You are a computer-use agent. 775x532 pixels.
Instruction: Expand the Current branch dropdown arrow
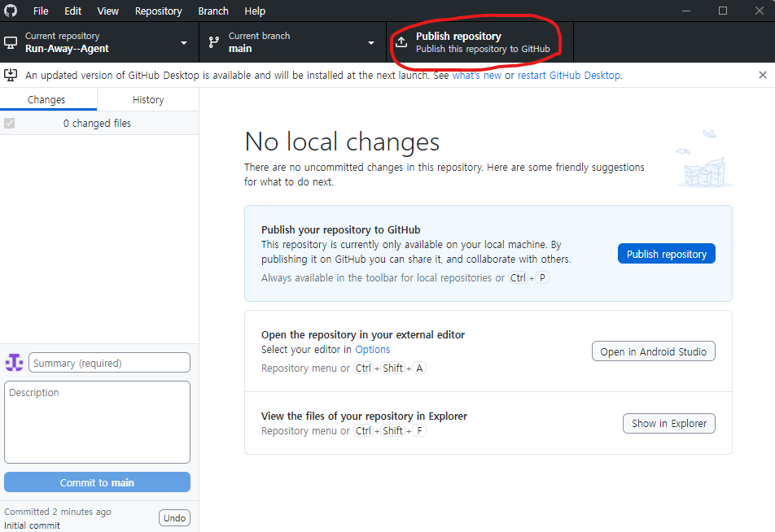371,43
